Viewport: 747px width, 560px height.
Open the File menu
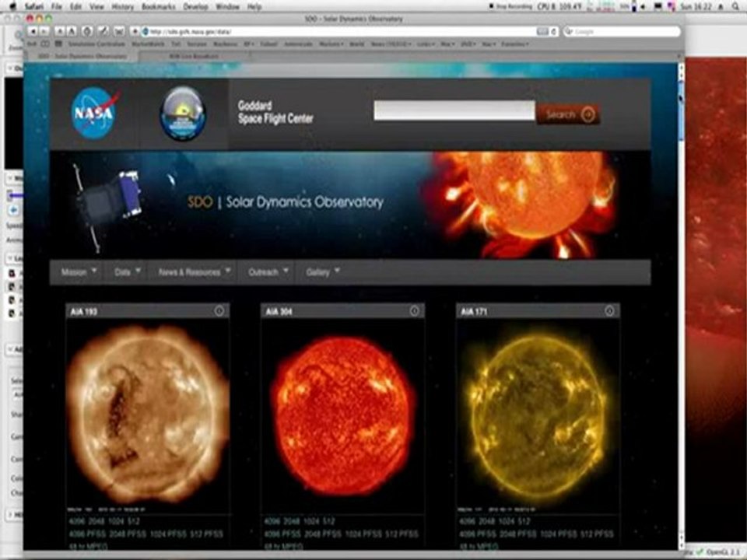pyautogui.click(x=56, y=7)
